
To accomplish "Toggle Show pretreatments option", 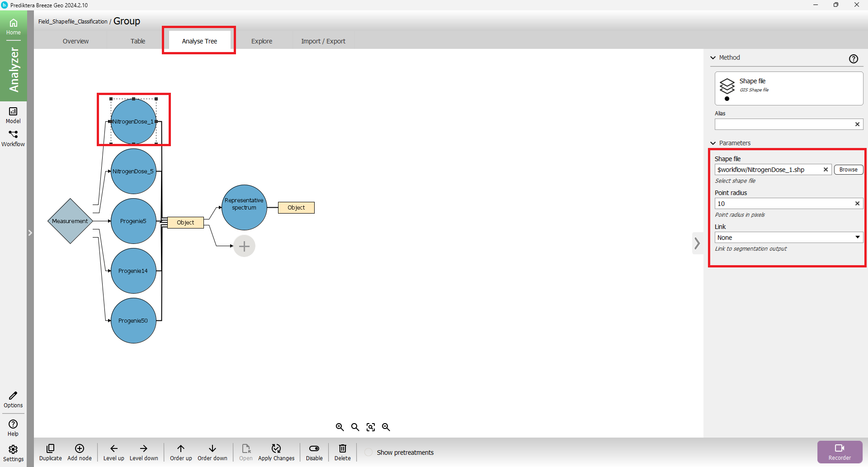I will click(369, 453).
